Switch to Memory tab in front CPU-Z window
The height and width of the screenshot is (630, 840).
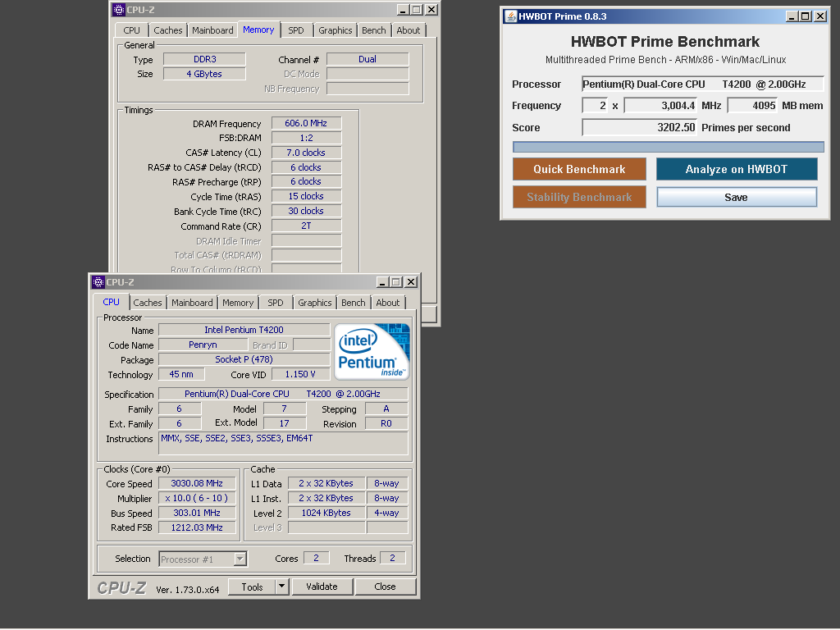(x=238, y=303)
